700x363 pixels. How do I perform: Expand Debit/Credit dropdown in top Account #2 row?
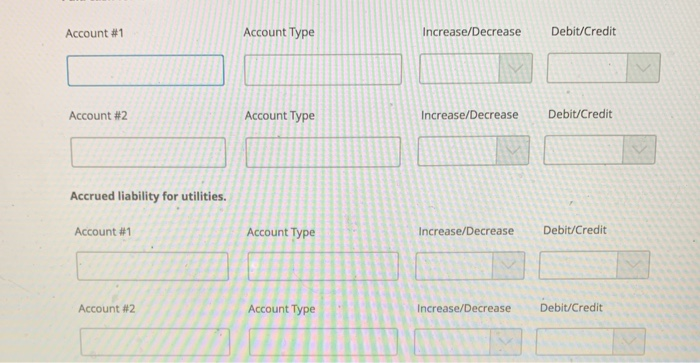[600, 150]
